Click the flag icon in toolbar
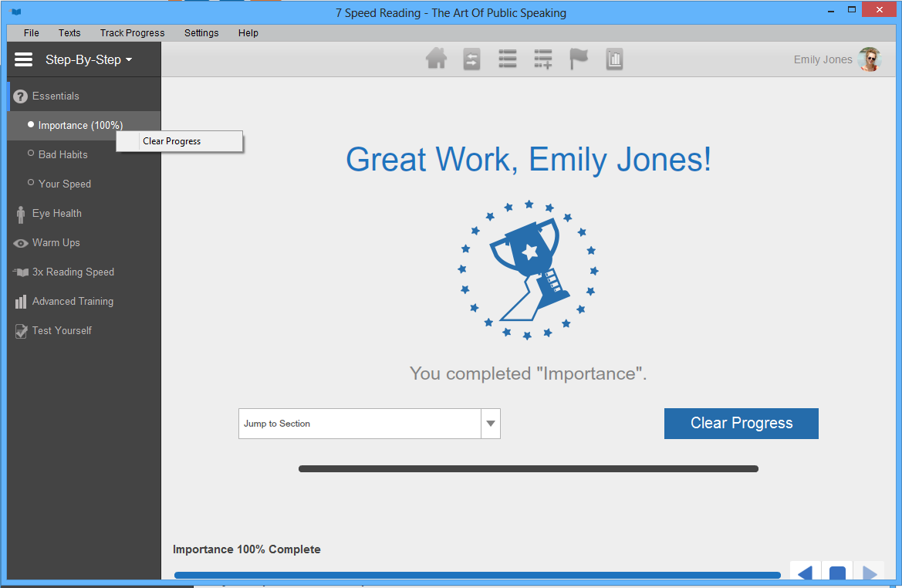The width and height of the screenshot is (902, 588). (579, 59)
